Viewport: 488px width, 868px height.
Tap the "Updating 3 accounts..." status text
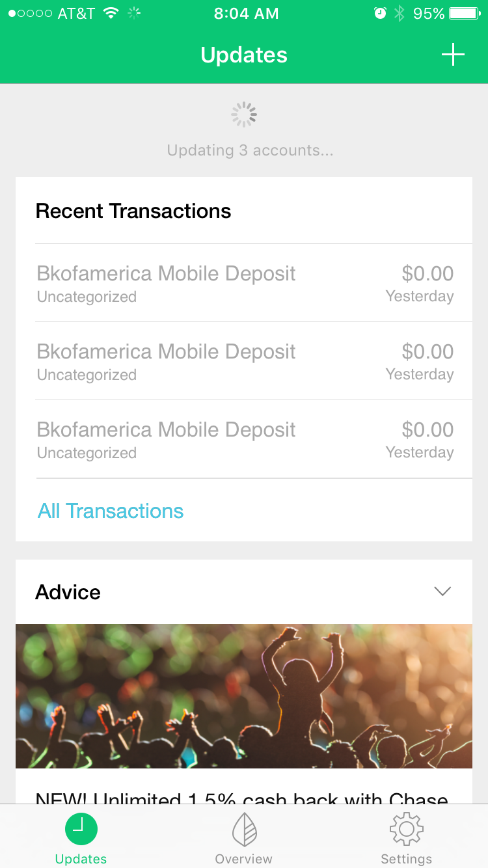pyautogui.click(x=250, y=150)
